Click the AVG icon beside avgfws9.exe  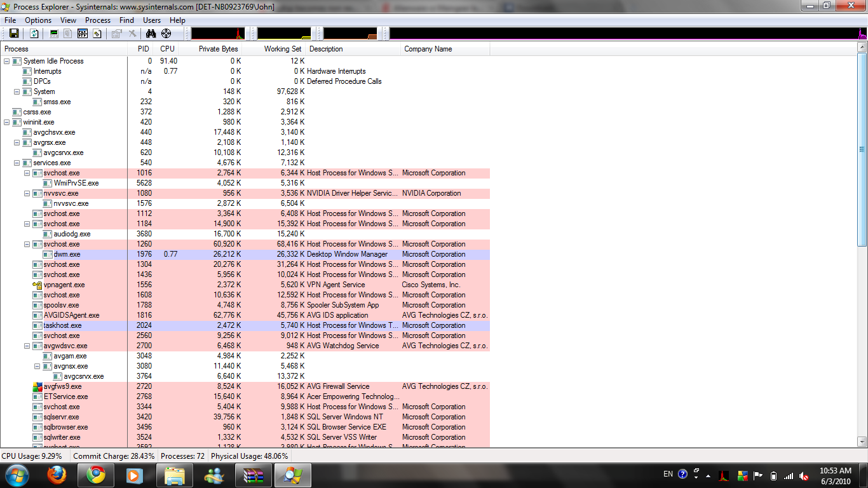37,386
